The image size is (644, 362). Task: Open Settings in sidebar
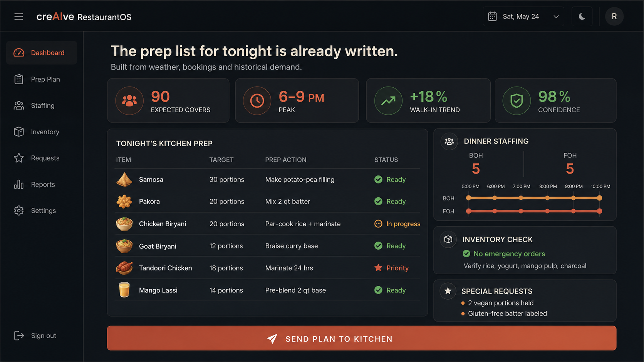[x=42, y=211]
